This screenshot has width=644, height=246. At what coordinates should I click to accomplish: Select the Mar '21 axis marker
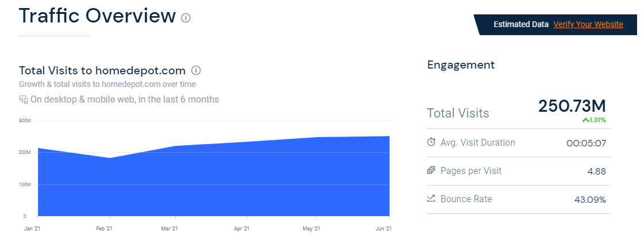pyautogui.click(x=169, y=229)
